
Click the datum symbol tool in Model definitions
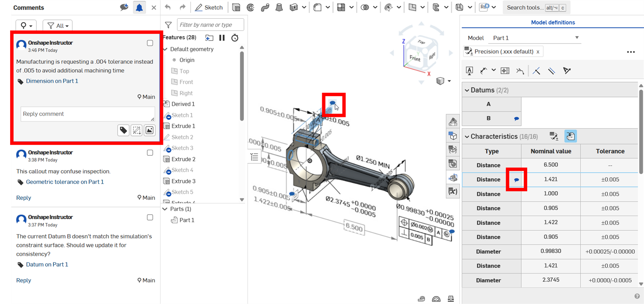[469, 71]
